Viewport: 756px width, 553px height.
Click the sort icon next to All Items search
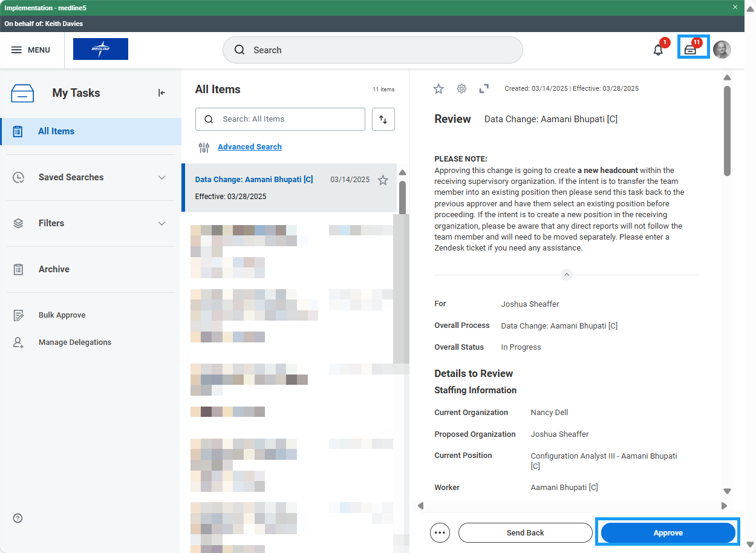click(383, 119)
